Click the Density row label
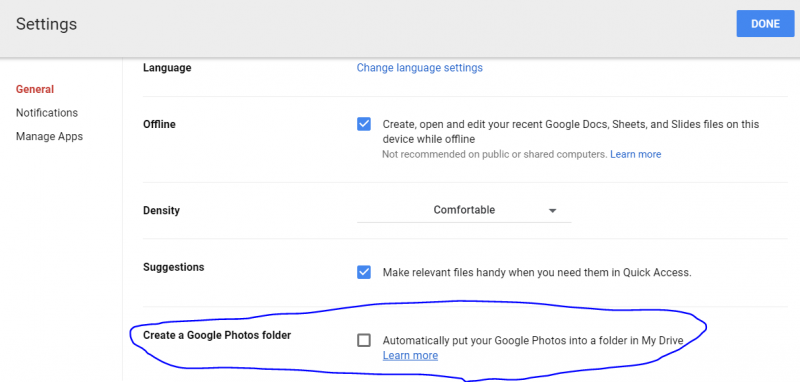The height and width of the screenshot is (382, 800). (x=161, y=210)
